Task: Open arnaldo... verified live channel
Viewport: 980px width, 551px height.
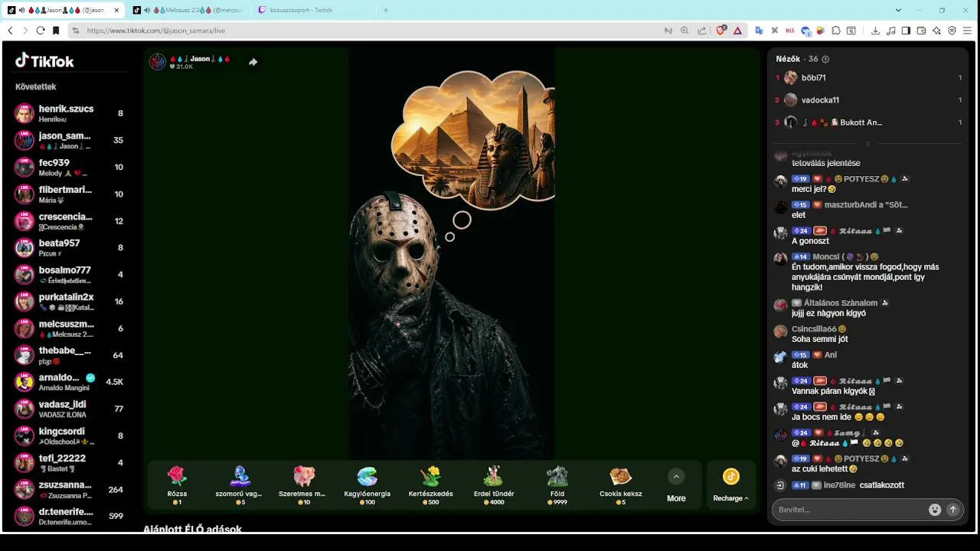Action: [x=70, y=382]
